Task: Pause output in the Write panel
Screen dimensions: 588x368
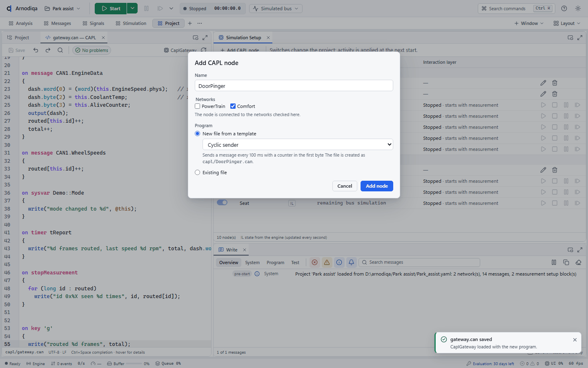Action: (x=554, y=263)
